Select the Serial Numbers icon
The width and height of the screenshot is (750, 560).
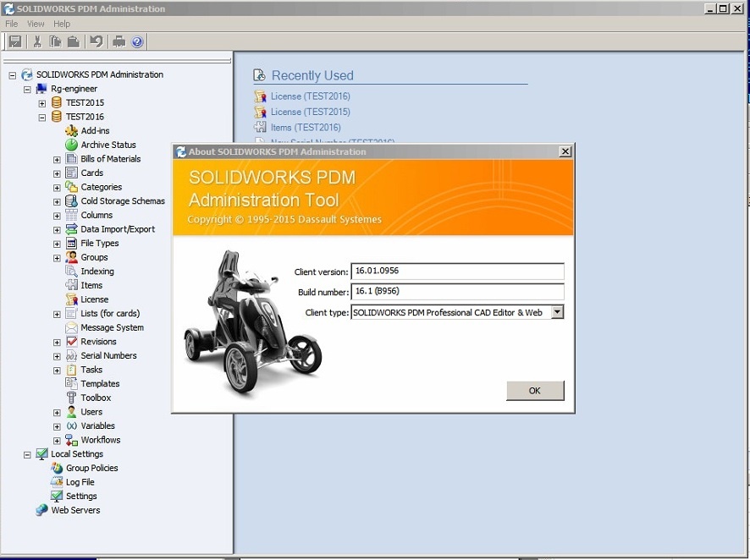coord(71,355)
